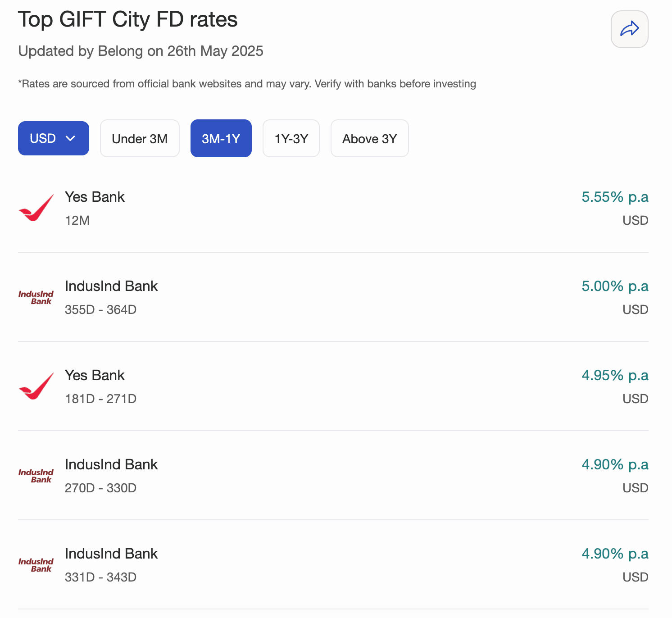Click the share arrow icon
This screenshot has height=618, width=672.
tap(629, 29)
